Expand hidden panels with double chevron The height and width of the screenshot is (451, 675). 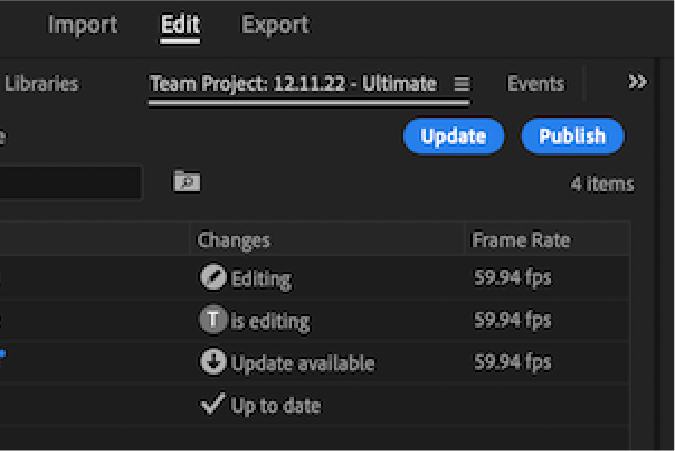(x=637, y=82)
